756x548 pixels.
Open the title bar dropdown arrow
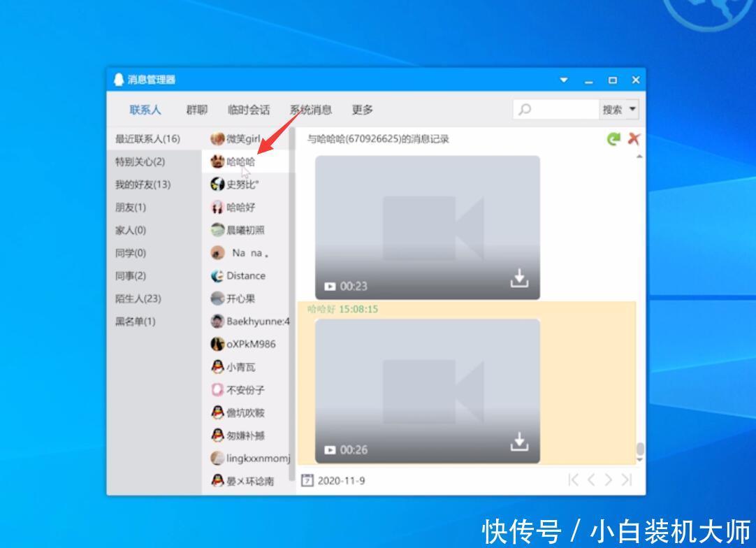point(563,80)
